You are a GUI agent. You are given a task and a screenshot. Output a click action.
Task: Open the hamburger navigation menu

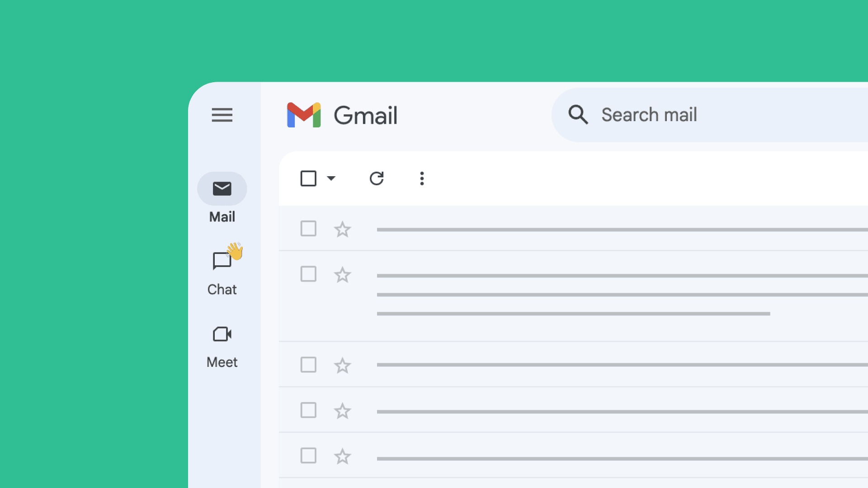(222, 116)
